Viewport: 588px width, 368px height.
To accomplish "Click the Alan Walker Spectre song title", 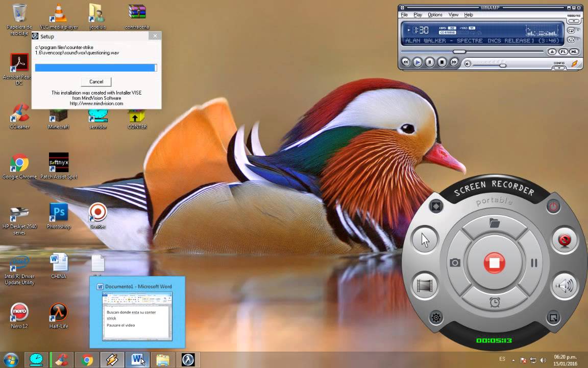I will pos(482,40).
